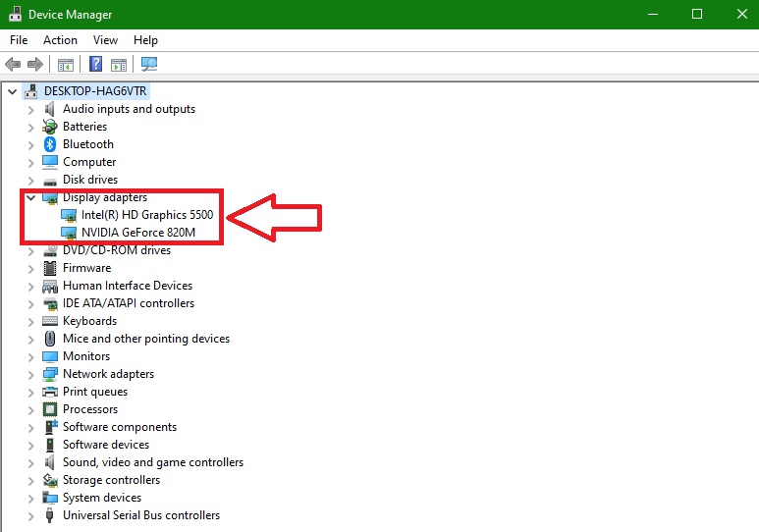Click the Audio inputs and outputs speaker icon
This screenshot has width=759, height=532.
(x=49, y=109)
